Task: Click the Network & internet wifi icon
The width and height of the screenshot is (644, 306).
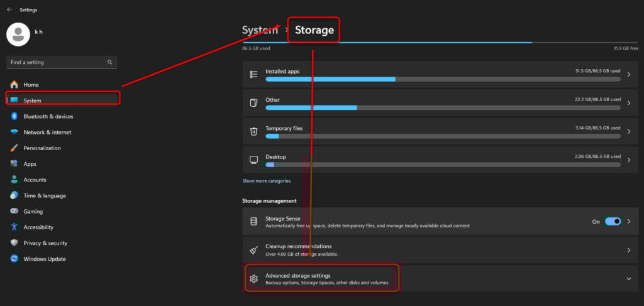Action: (x=14, y=132)
